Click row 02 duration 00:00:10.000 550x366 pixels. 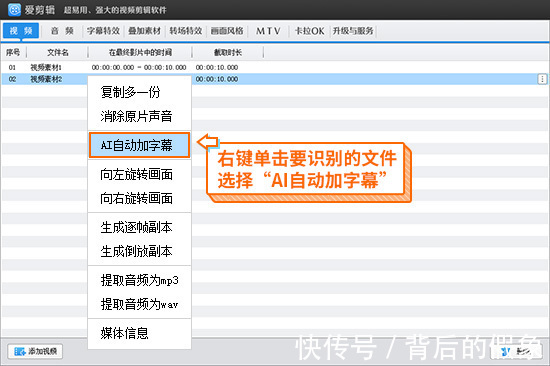217,79
